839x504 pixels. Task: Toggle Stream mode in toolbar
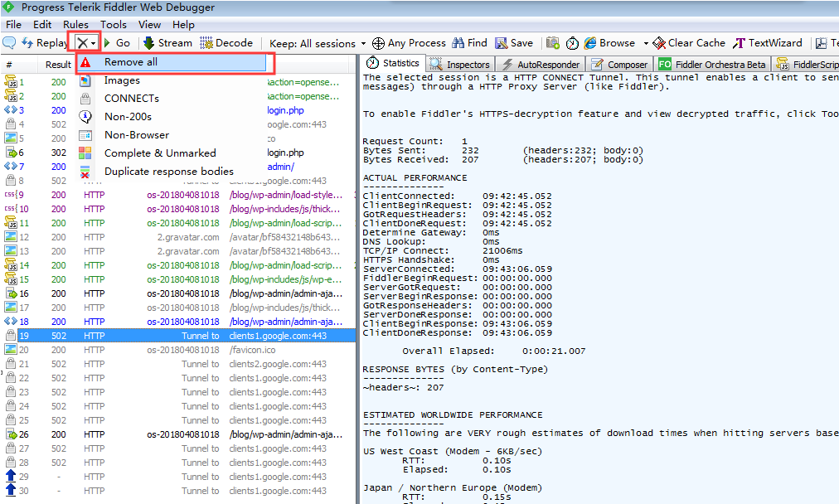pos(168,43)
